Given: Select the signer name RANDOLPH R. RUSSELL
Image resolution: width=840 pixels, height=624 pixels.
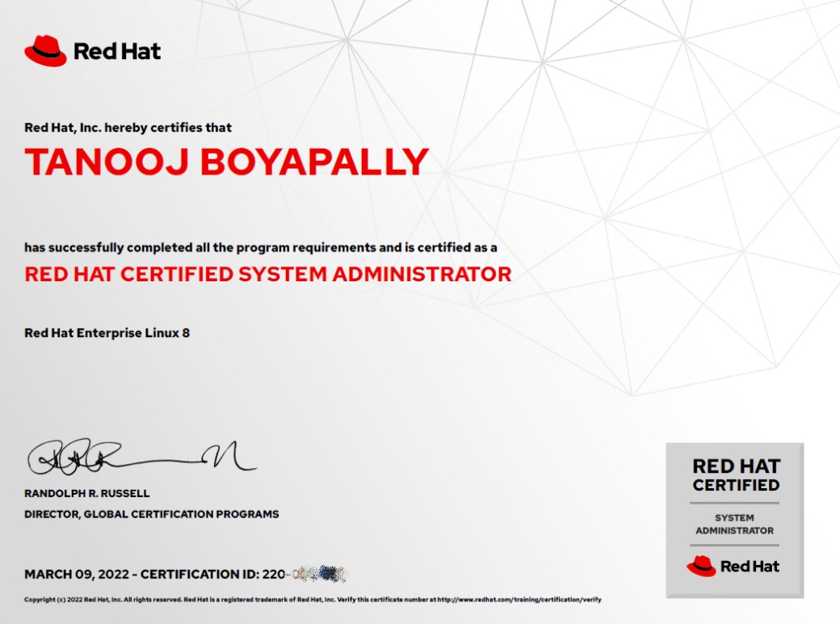Looking at the screenshot, I should (86, 493).
